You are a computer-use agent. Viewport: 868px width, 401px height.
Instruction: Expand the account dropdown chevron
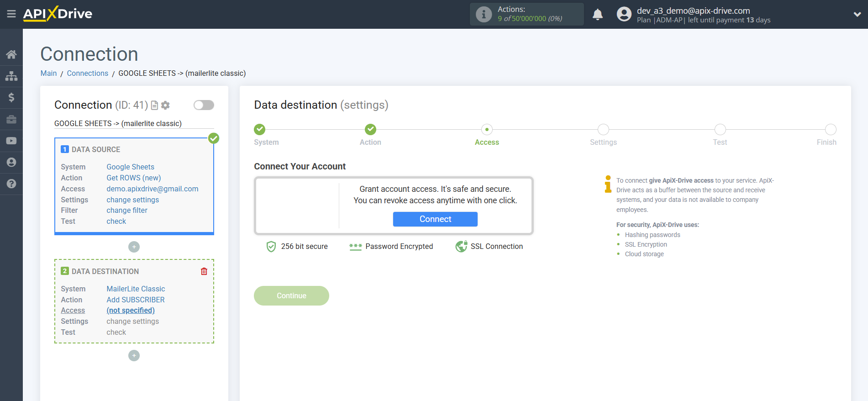(x=857, y=14)
